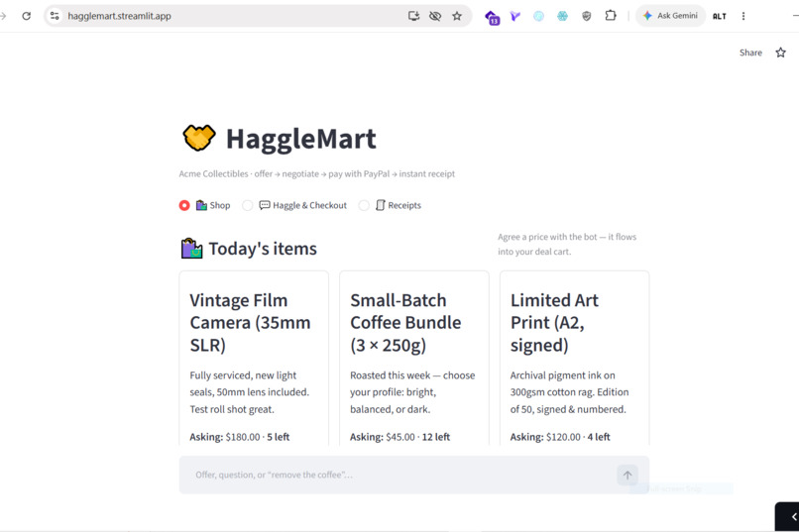
Task: Open the shield extension icon
Action: (x=587, y=16)
